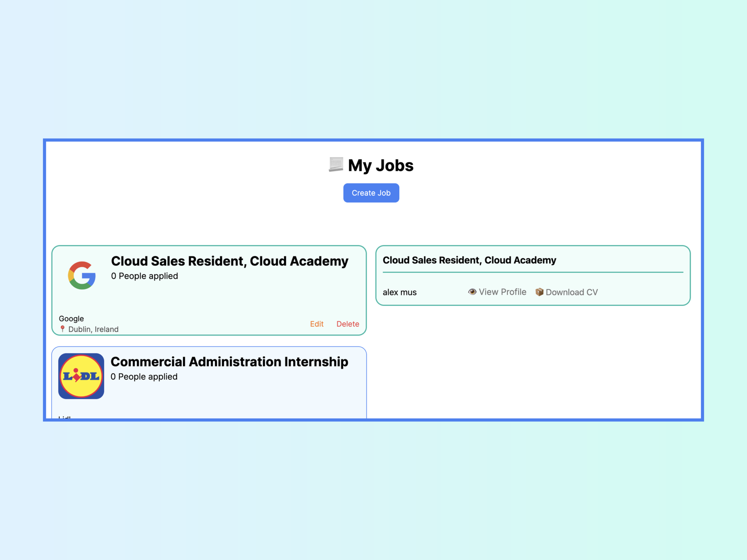747x560 pixels.
Task: Click the Google logo on job card
Action: point(82,276)
